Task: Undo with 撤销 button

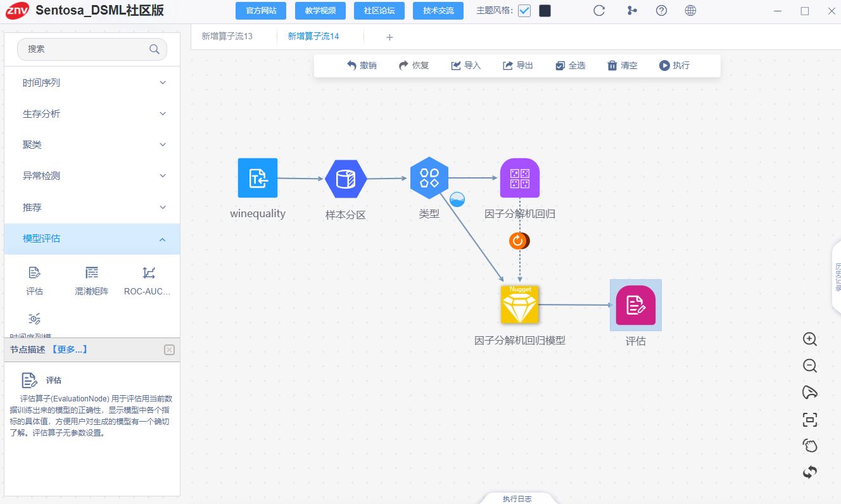Action: [362, 65]
